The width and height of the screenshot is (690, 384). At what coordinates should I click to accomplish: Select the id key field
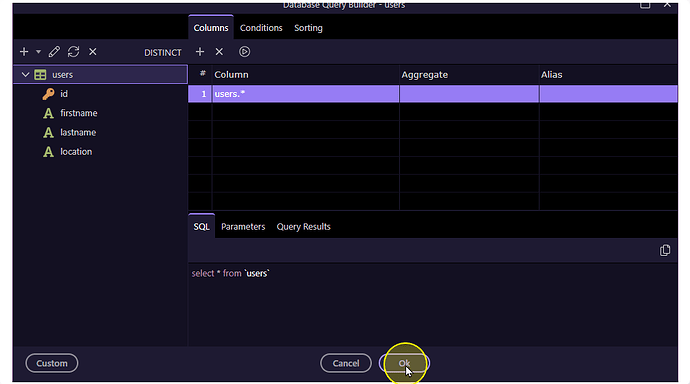[x=64, y=94]
